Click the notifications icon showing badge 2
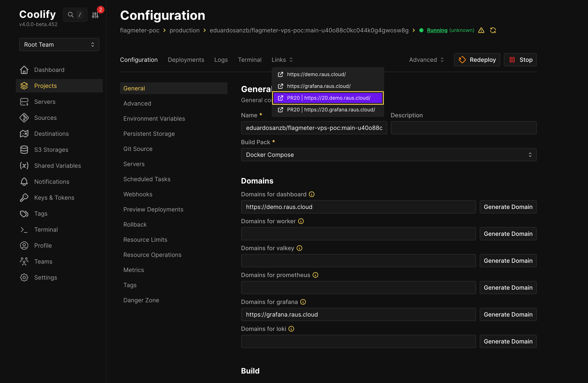The width and height of the screenshot is (588, 383). (x=95, y=15)
